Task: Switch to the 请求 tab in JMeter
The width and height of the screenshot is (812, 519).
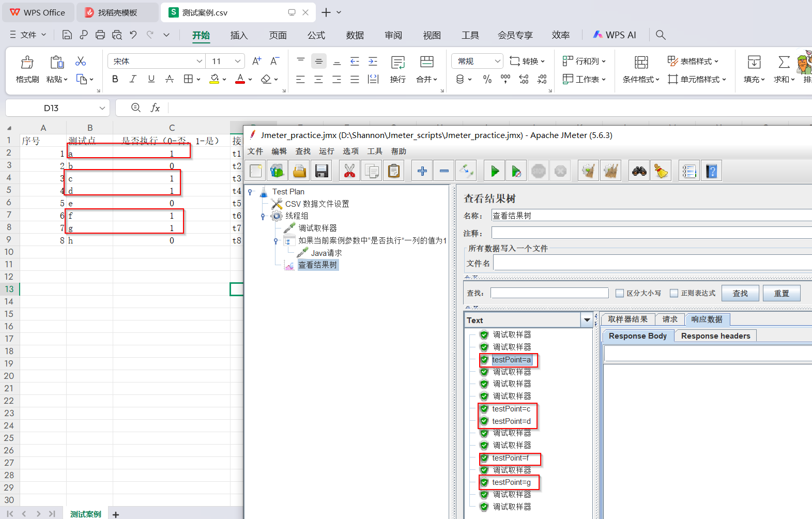Action: [x=670, y=319]
